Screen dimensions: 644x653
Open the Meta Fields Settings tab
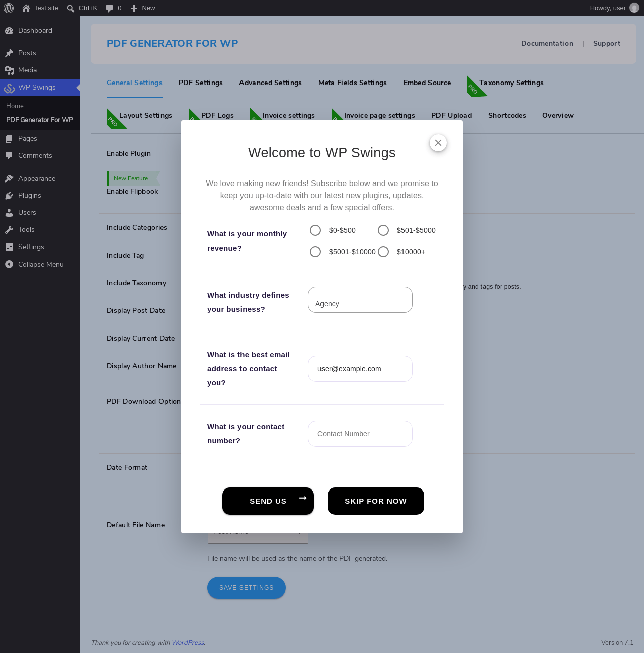pos(353,83)
